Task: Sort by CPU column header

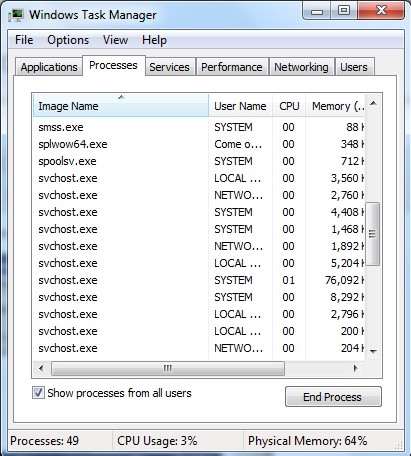Action: click(x=289, y=106)
